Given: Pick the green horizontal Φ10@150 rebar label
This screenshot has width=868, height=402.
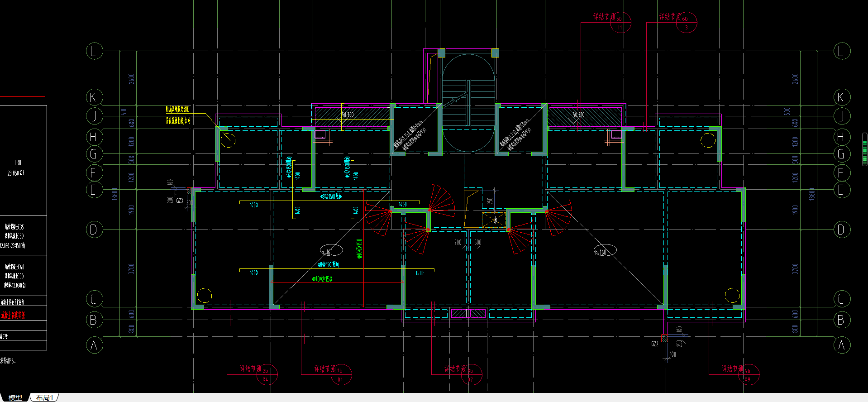Looking at the screenshot, I should pyautogui.click(x=322, y=279).
